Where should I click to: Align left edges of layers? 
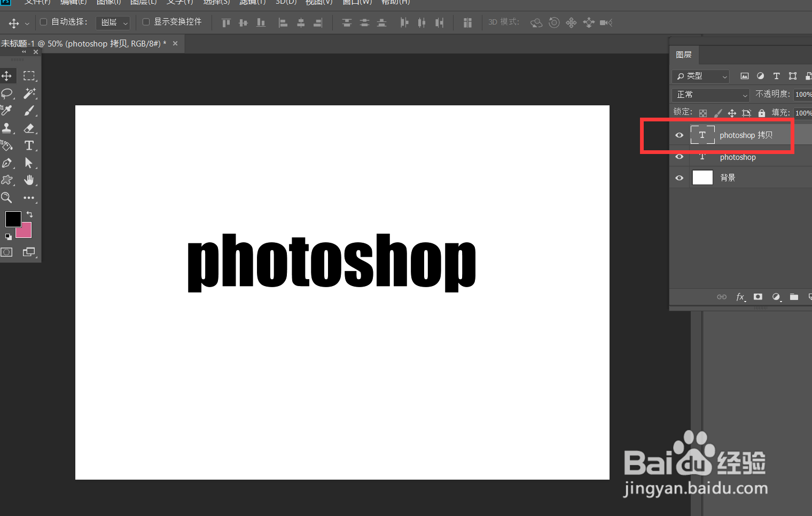(283, 22)
